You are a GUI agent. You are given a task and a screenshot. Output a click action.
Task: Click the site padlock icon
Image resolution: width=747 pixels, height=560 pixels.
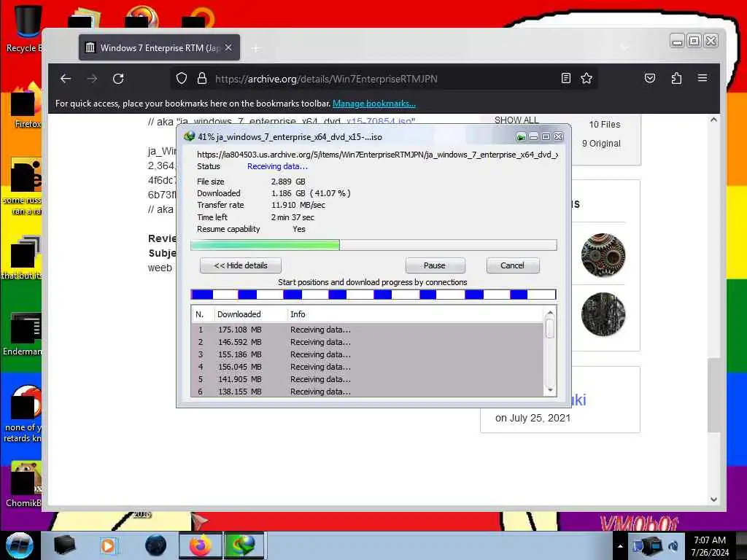click(202, 79)
